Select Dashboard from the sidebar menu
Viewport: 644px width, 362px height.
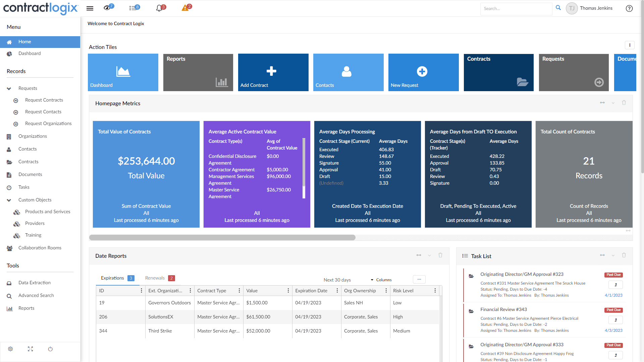click(30, 53)
